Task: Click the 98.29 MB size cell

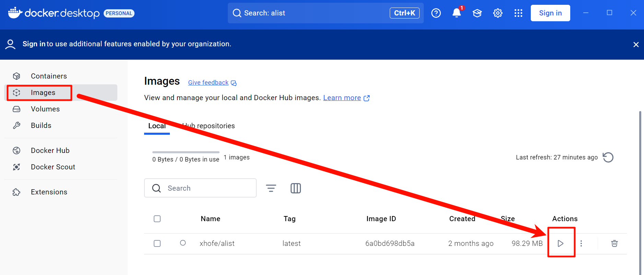Action: tap(527, 243)
